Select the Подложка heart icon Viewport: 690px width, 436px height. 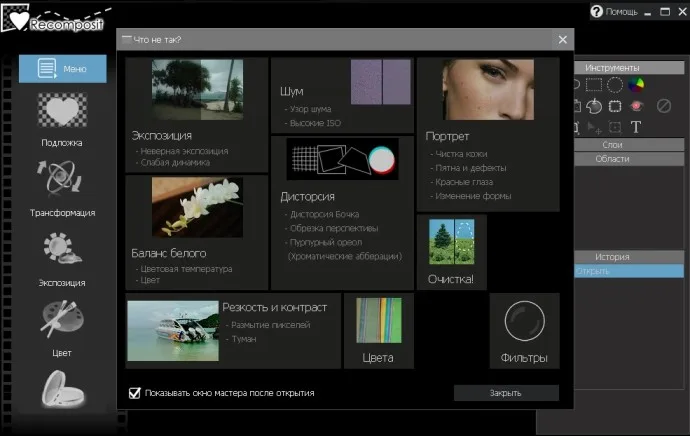[x=62, y=110]
